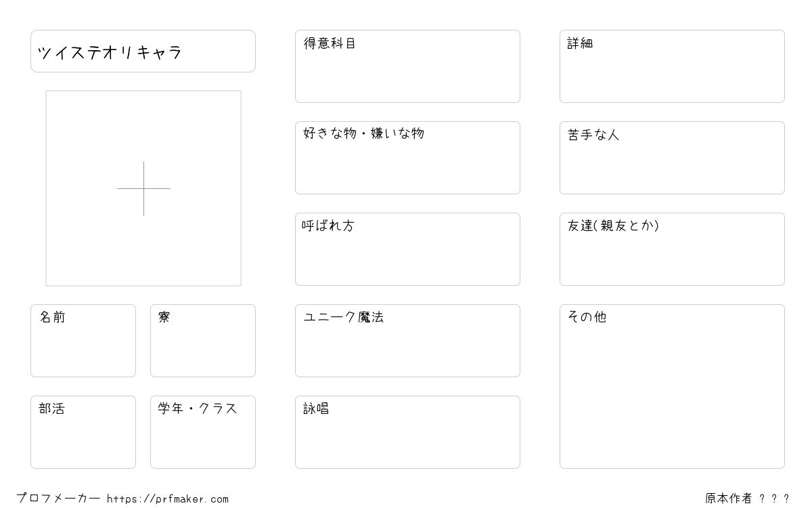Image resolution: width=812 pixels, height=508 pixels.
Task: Click the large その他 box
Action: coord(672,386)
